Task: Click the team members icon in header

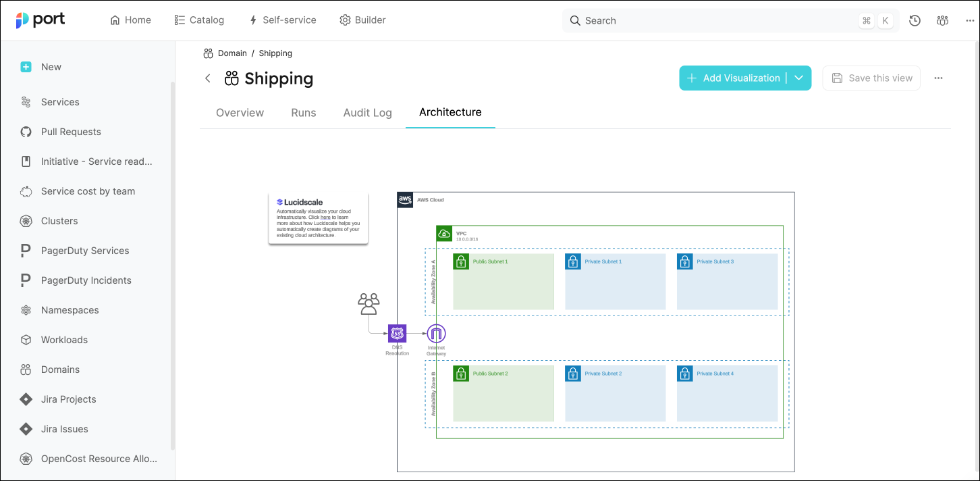Action: tap(942, 20)
